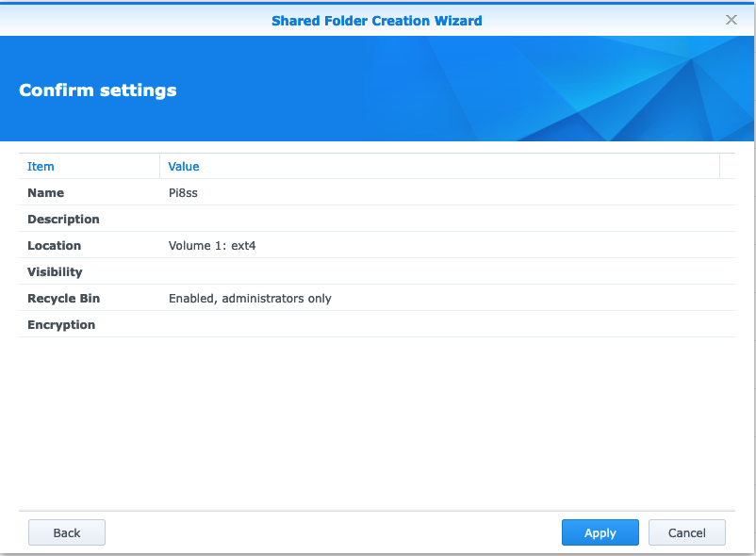Click the empty Visibility value cell
Image resolution: width=756 pixels, height=556 pixels.
pyautogui.click(x=283, y=271)
